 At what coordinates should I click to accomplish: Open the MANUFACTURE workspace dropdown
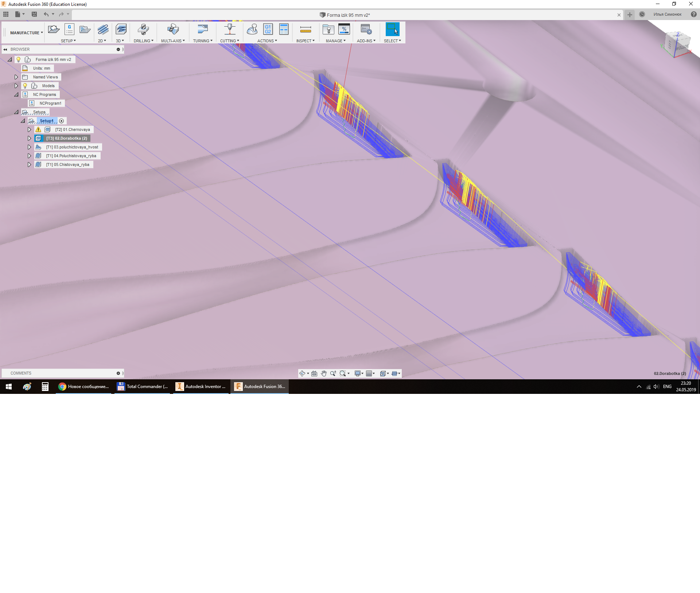tap(26, 33)
